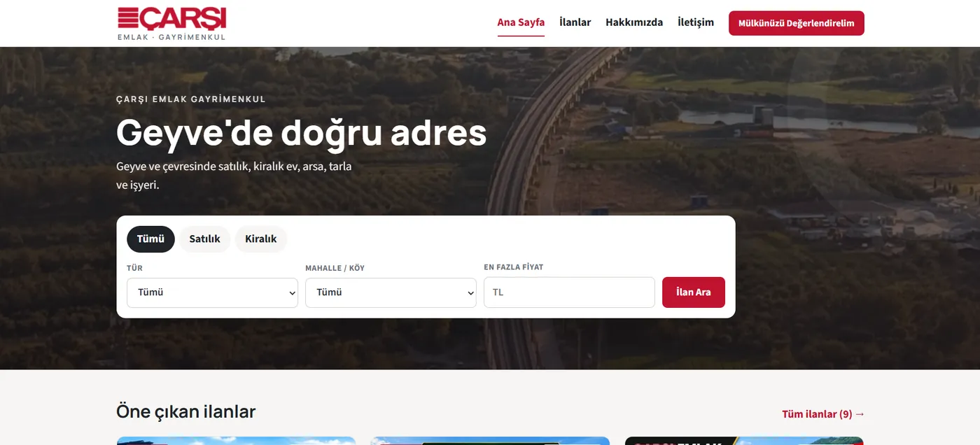Click the Öne çıkan ilanlar heading

[186, 411]
